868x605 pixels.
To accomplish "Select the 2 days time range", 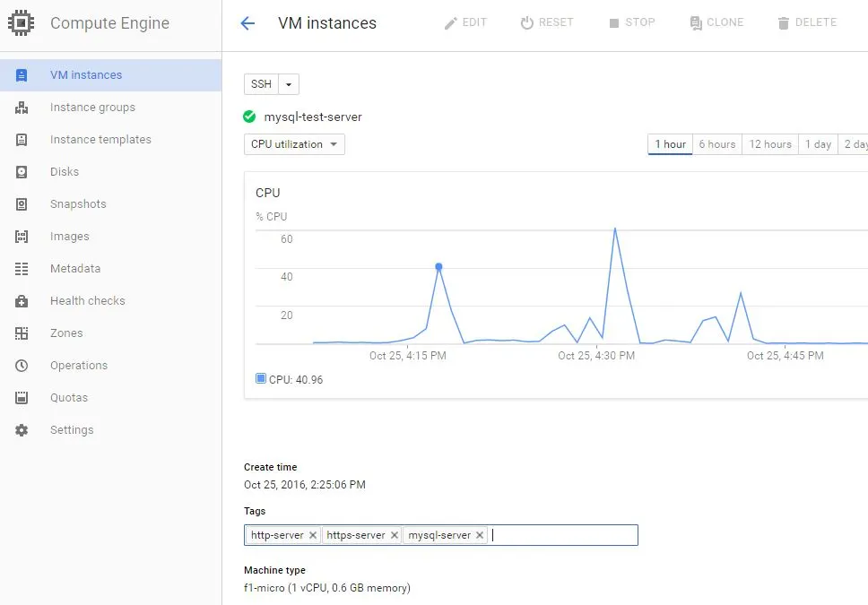I will [x=854, y=144].
